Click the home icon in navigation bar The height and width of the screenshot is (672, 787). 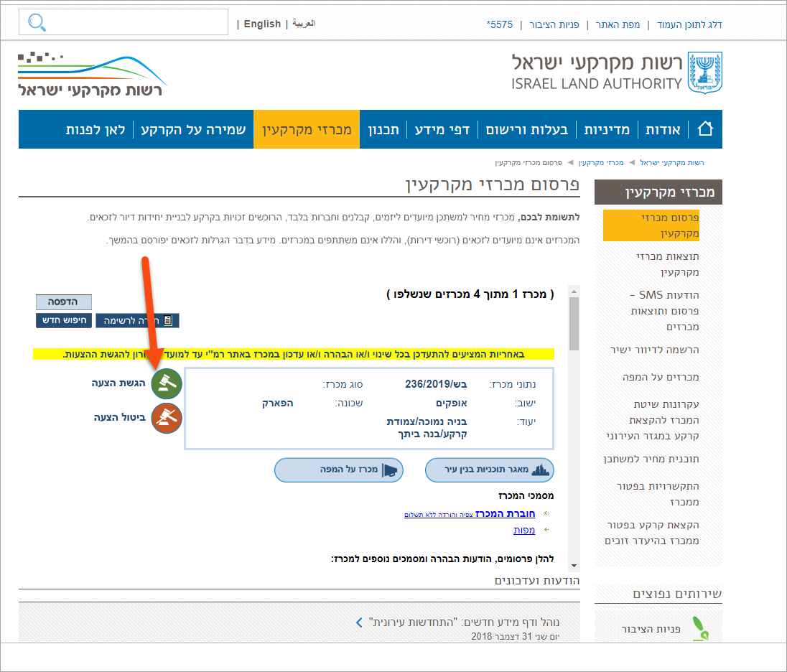[x=705, y=129]
